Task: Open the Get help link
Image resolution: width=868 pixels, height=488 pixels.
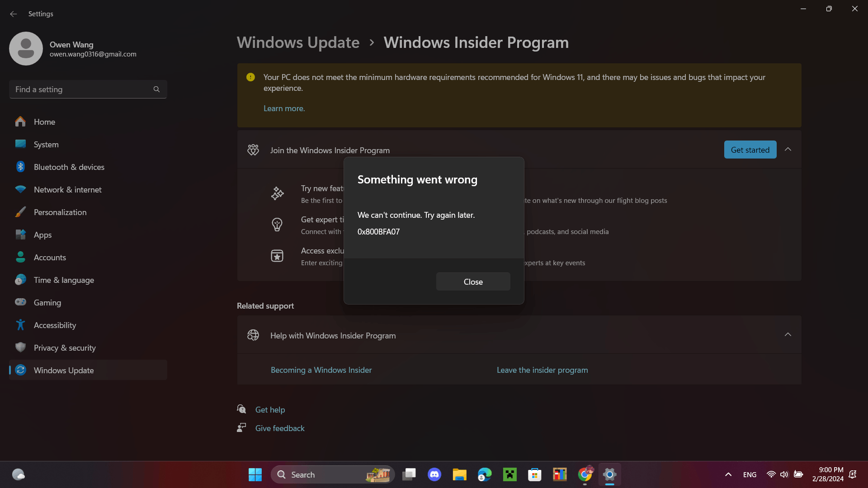Action: [x=270, y=410]
